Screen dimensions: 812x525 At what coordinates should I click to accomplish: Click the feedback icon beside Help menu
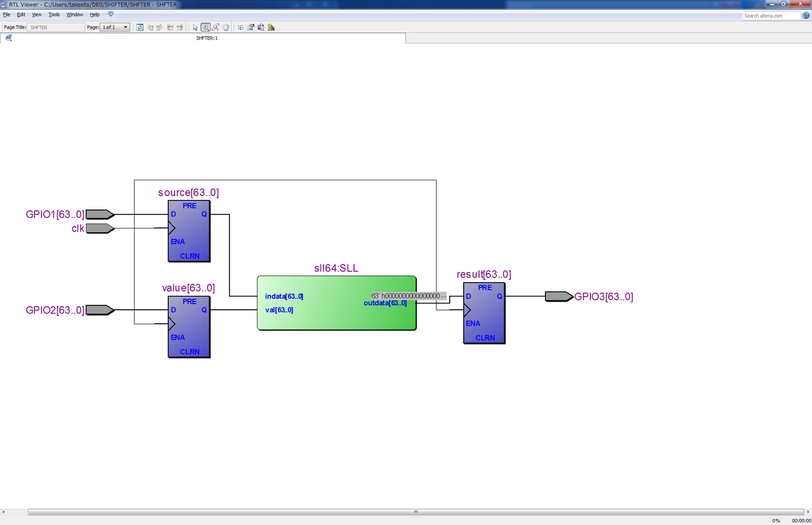110,14
